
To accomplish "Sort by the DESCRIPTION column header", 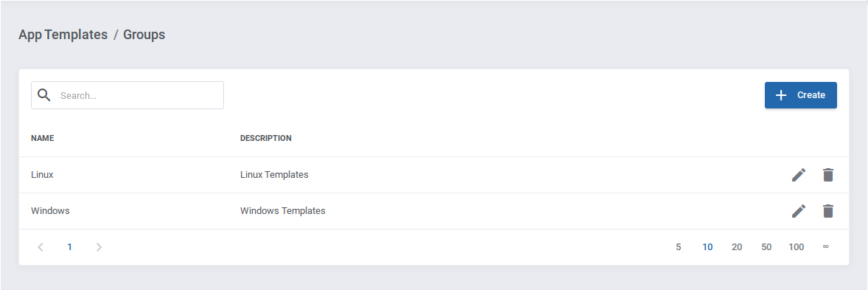I will 266,138.
